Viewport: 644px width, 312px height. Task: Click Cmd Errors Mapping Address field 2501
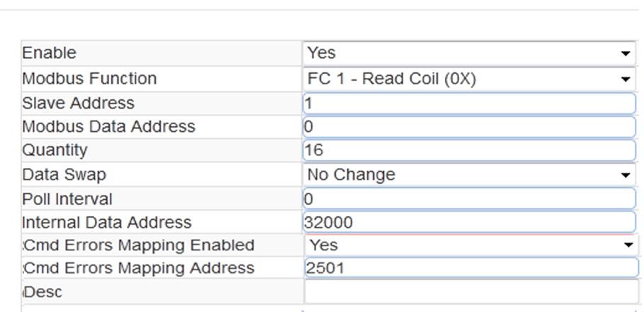(x=472, y=268)
